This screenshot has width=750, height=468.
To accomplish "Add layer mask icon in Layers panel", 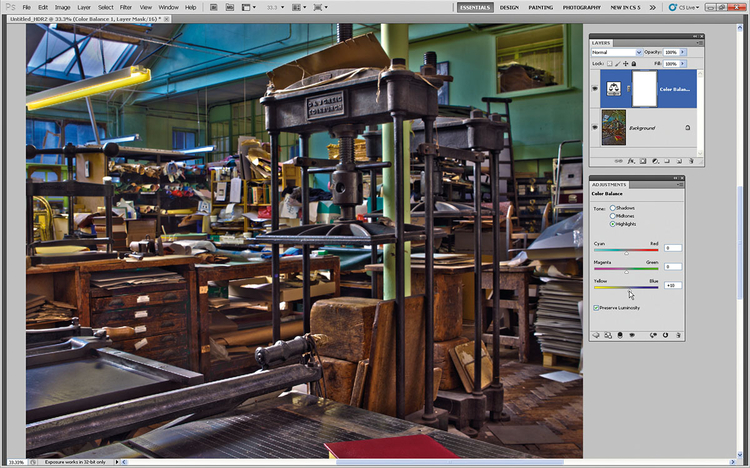I will [643, 161].
